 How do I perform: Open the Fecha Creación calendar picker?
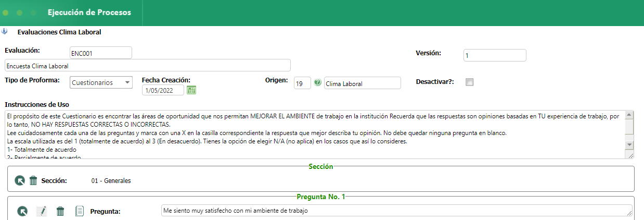tap(191, 90)
